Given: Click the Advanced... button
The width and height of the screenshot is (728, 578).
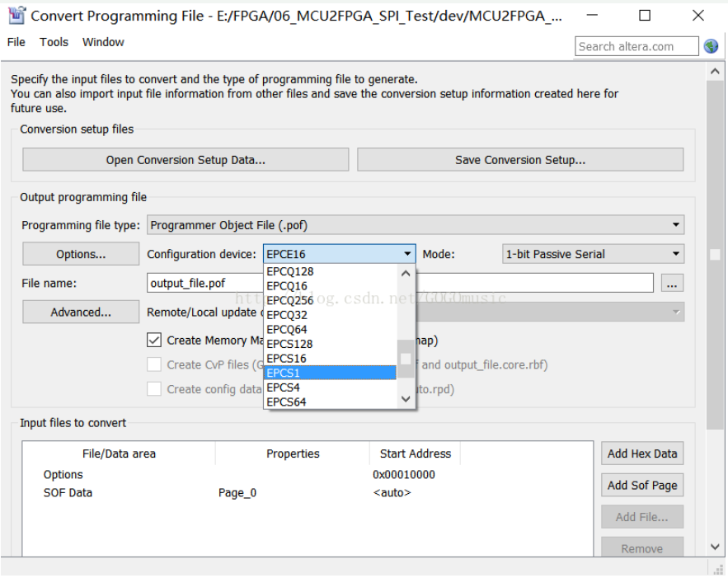Looking at the screenshot, I should coord(81,312).
